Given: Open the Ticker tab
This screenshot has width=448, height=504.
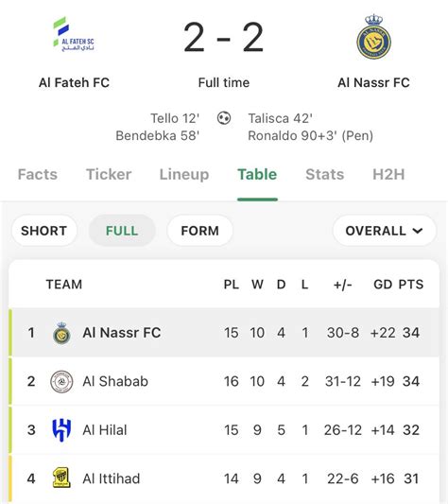Looking at the screenshot, I should point(109,175).
